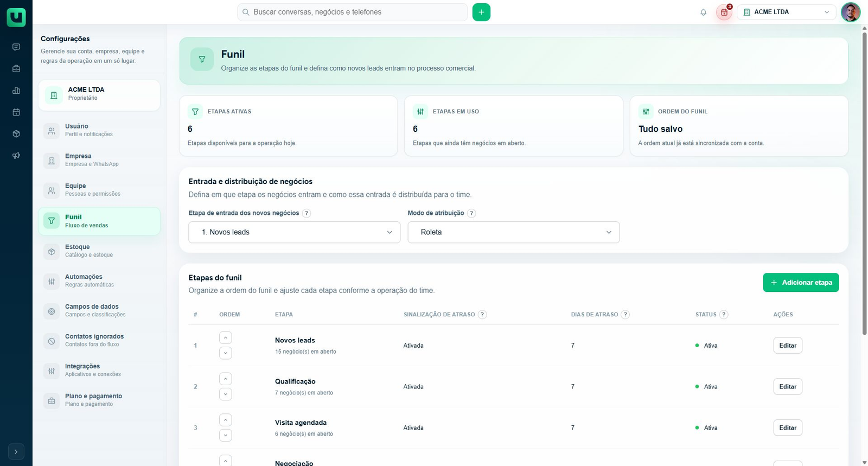
Task: Open Automações settings section
Action: (x=99, y=280)
